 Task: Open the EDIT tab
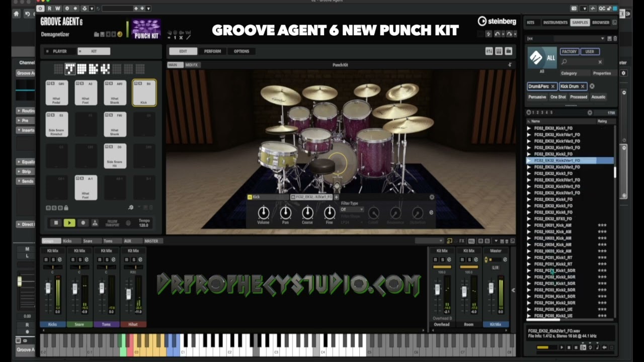(183, 51)
